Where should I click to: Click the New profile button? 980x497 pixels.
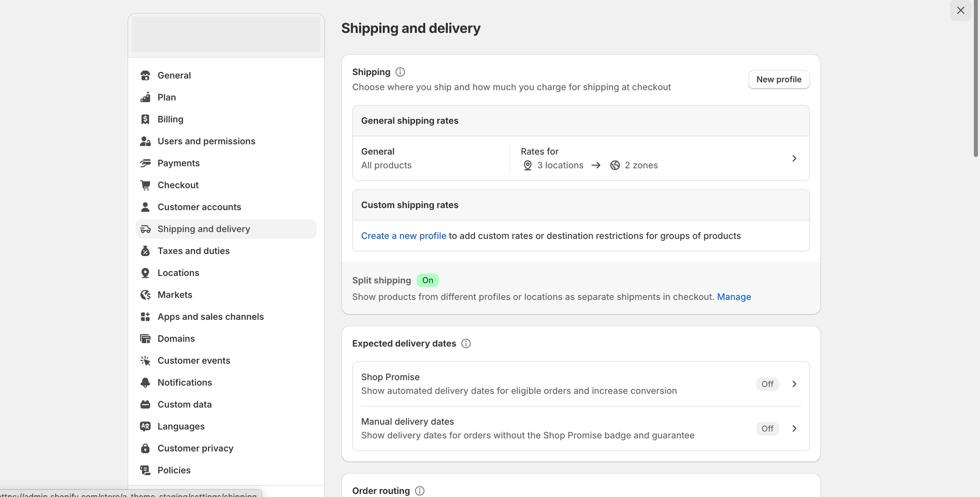coord(778,80)
